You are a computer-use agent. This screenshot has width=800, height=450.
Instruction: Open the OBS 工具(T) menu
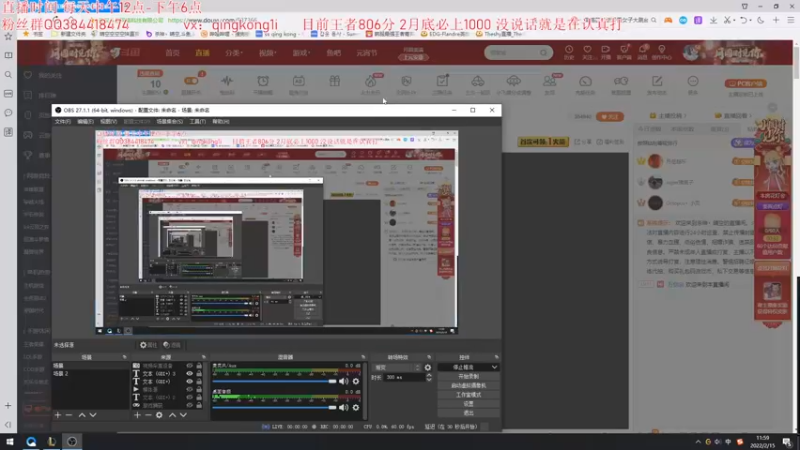coord(197,121)
